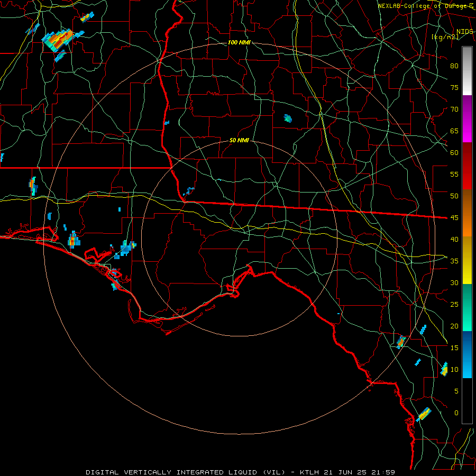Viewport: 476px width, 476px height.
Task: Click the gray-white top segment of color scale
Action: 467,71
